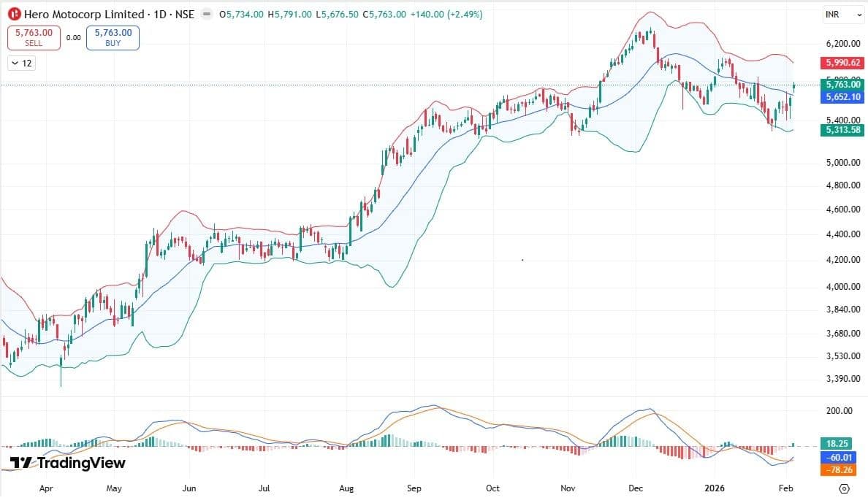This screenshot has width=868, height=503.
Task: Click the Sep label on time axis
Action: coord(414,488)
